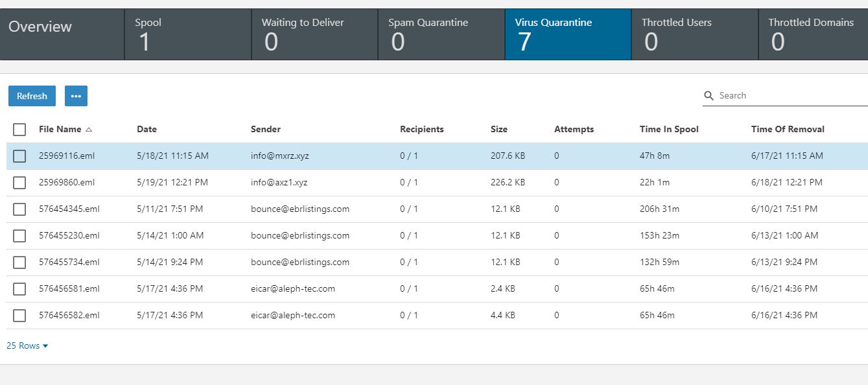868x385 pixels.
Task: Select the info@axz1.xyz message row
Action: pos(279,183)
